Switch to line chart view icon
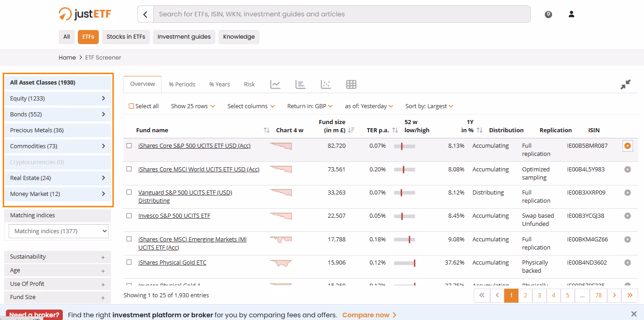Screen dimensions: 644x320 tap(275, 84)
